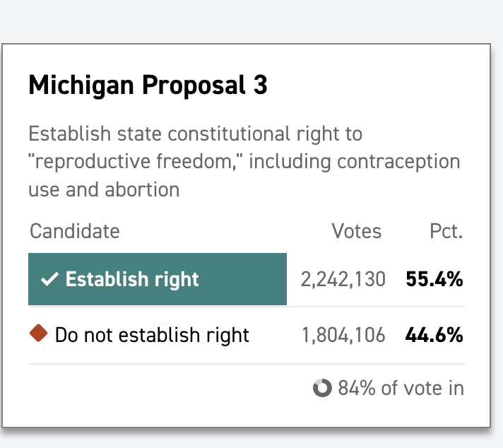Viewport: 503px width, 448px height.
Task: Click the quoted "reproductive freedom" phrase
Action: (x=134, y=162)
